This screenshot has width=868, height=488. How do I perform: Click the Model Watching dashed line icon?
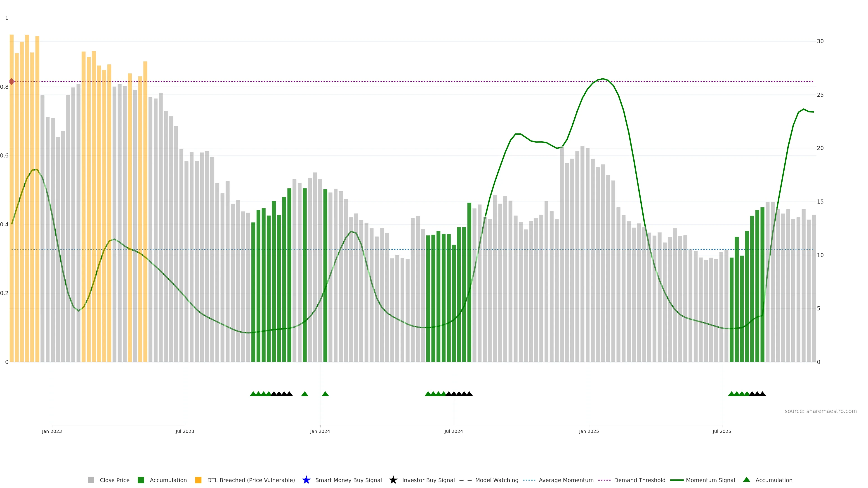tap(465, 480)
